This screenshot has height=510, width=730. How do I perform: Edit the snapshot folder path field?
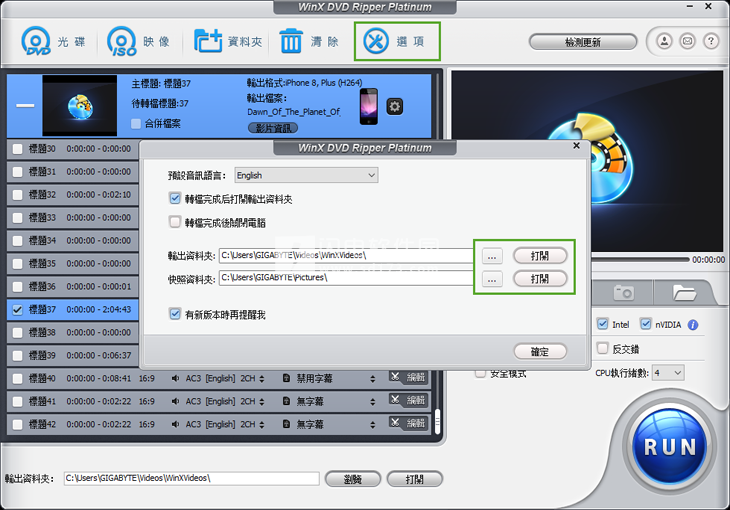click(347, 278)
